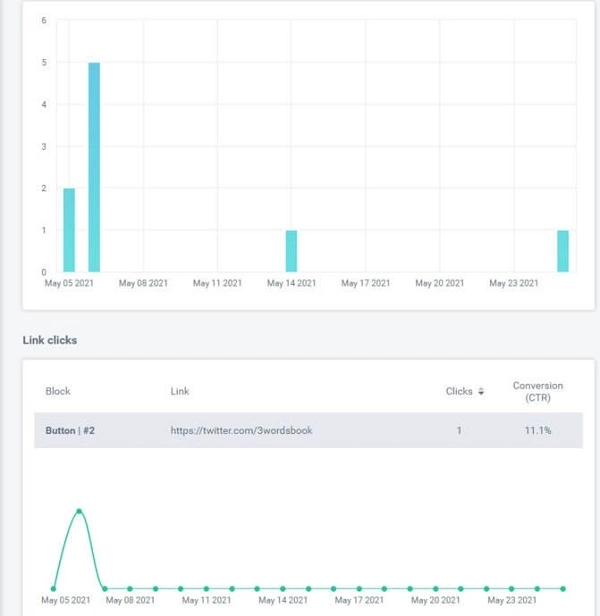This screenshot has width=600, height=616.
Task: Click the line chart point above May 20 2021
Action: (x=436, y=588)
